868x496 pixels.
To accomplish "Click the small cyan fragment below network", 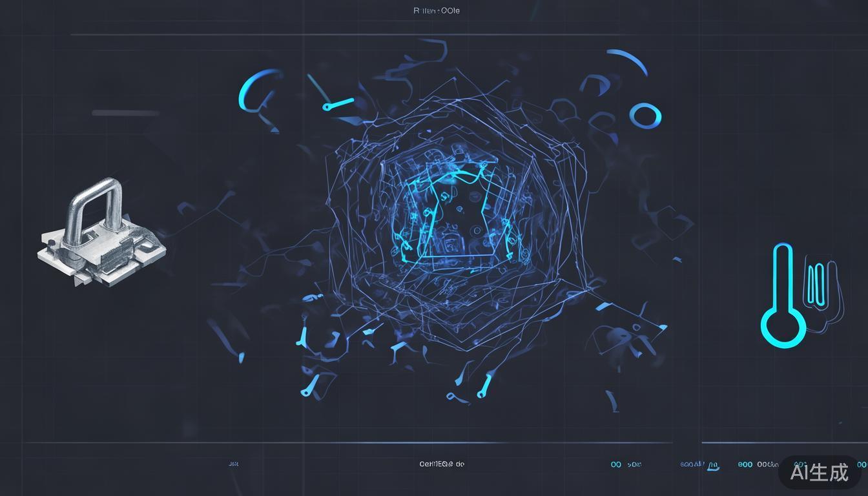I will coord(484,386).
